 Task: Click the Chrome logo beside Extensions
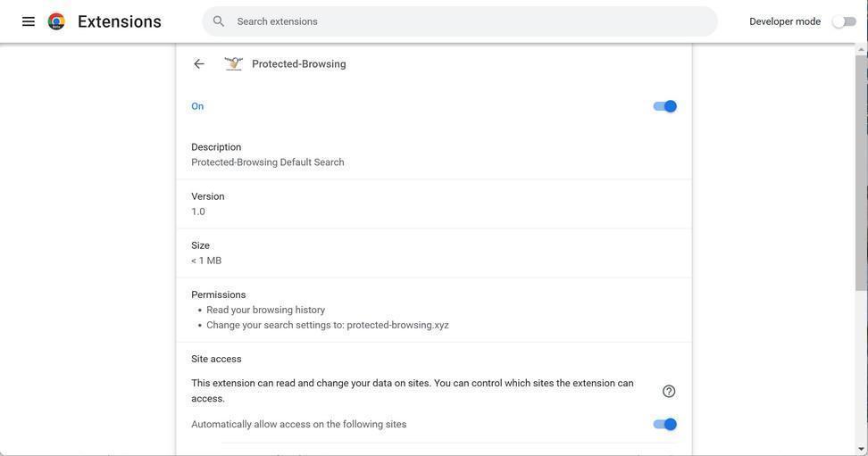[56, 21]
